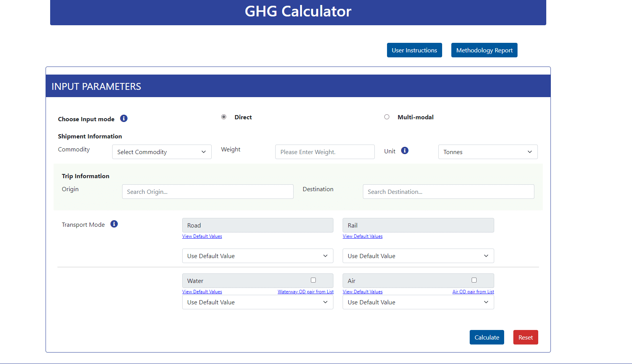Click the info icon next to Choose Input mode
Screen dimensions: 632x364
click(124, 119)
